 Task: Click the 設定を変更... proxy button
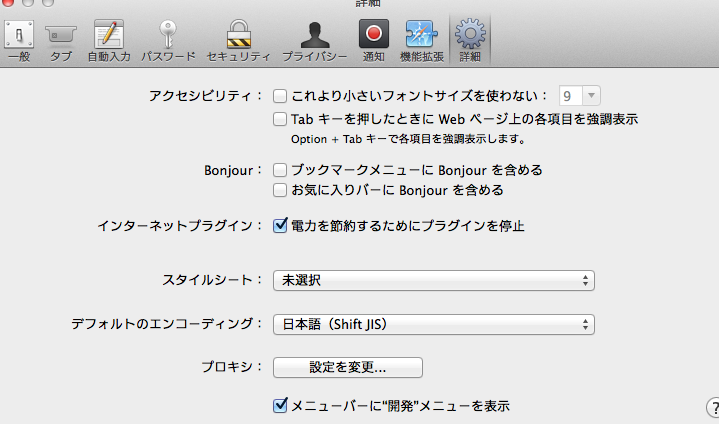348,367
